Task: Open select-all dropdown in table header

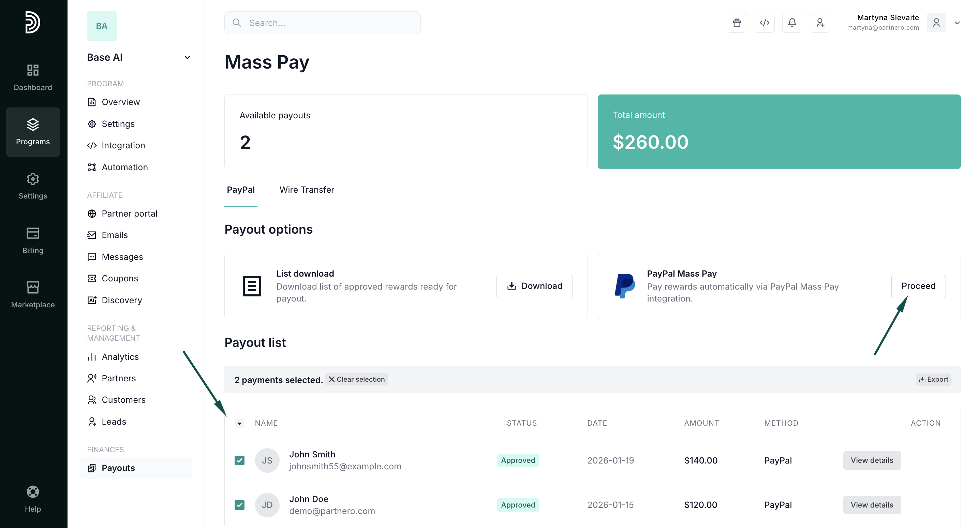Action: click(x=239, y=423)
